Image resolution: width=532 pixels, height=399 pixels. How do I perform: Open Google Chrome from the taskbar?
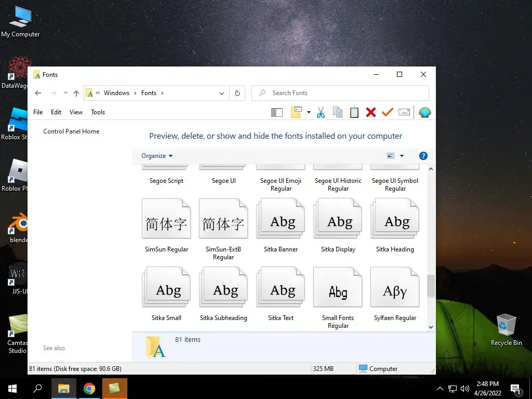point(89,389)
